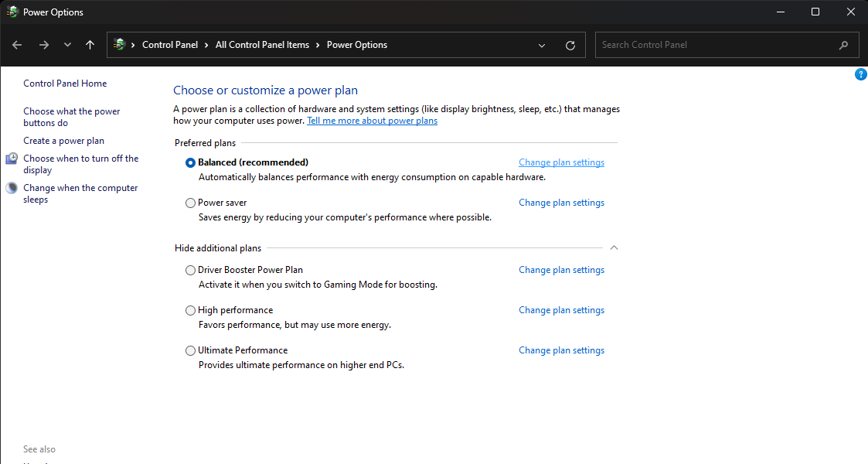The image size is (868, 464).
Task: Select the Power saver plan
Action: 191,203
